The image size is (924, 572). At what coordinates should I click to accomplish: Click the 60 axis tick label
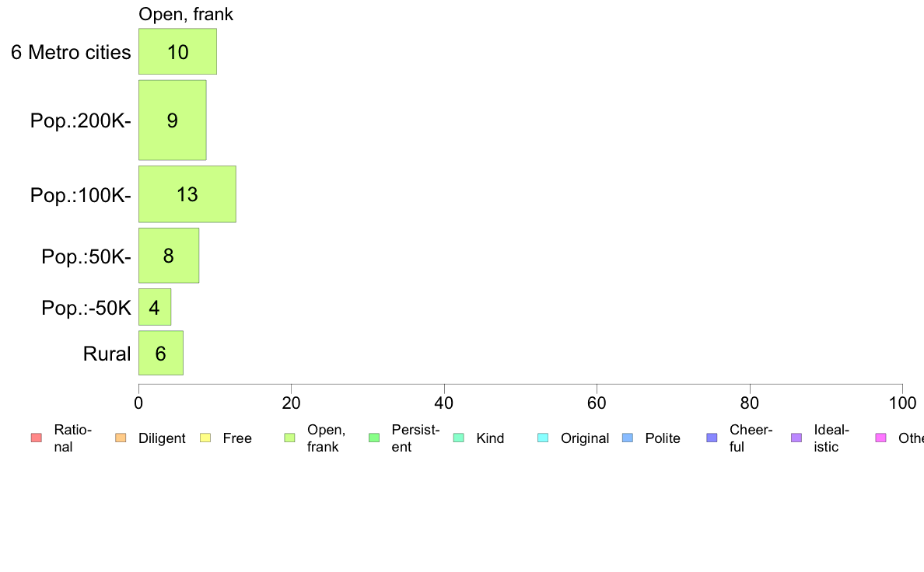(x=597, y=403)
